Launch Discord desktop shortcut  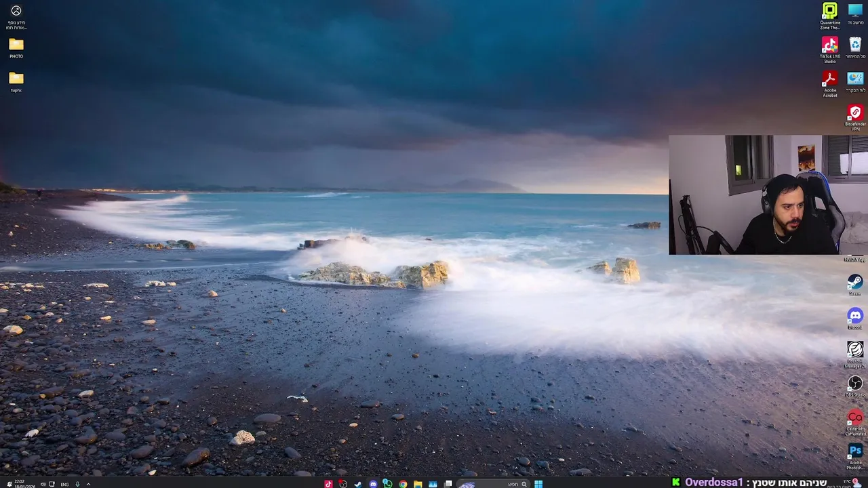tap(855, 319)
